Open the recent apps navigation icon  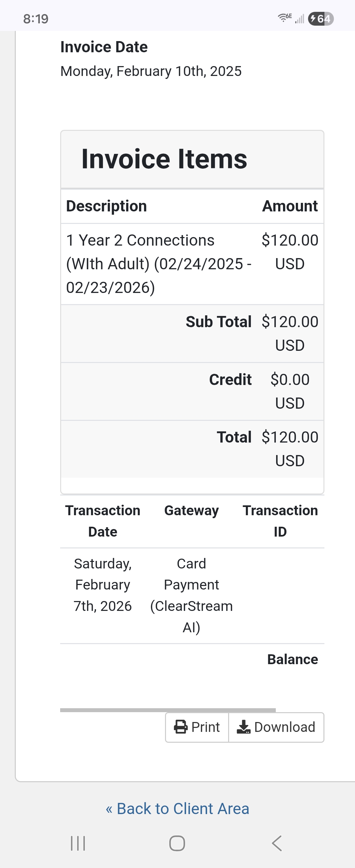[78, 843]
